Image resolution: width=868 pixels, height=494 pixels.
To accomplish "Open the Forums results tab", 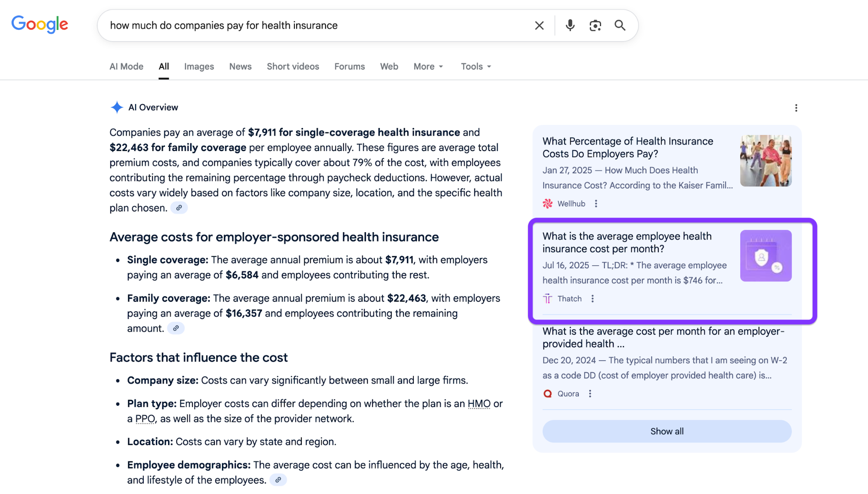I will click(349, 66).
